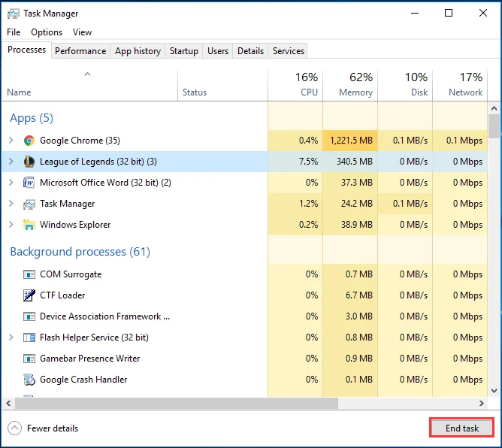The width and height of the screenshot is (502, 448).
Task: Switch to the Performance tab
Action: (80, 51)
